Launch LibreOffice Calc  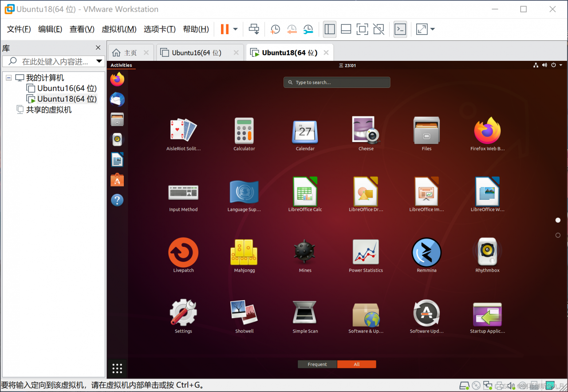click(305, 191)
